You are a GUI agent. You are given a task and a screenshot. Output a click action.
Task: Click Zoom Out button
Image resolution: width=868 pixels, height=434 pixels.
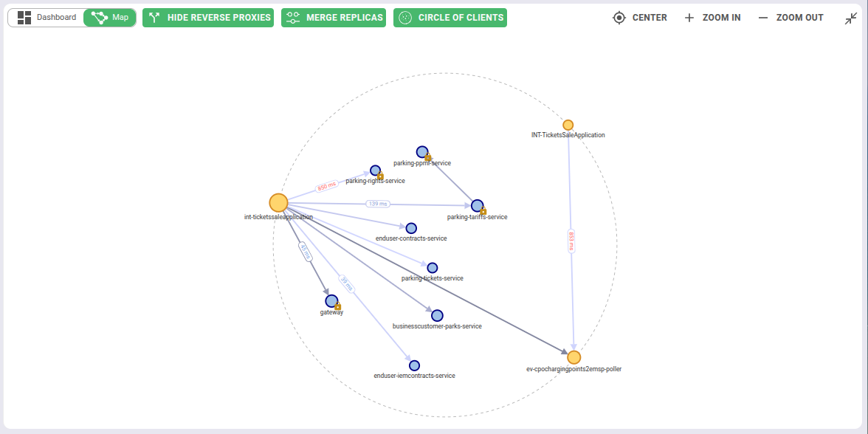[x=790, y=18]
